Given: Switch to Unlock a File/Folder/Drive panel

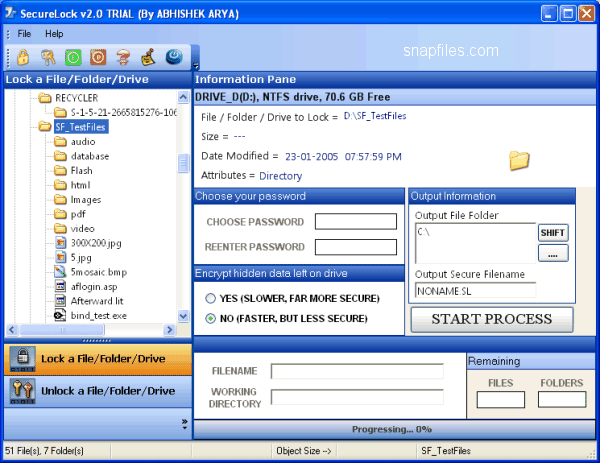Looking at the screenshot, I should [98, 391].
